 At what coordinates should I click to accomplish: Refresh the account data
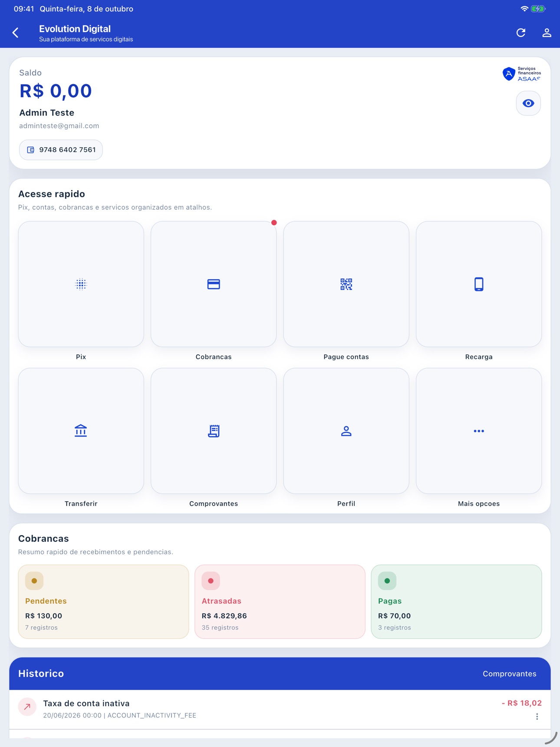click(521, 33)
